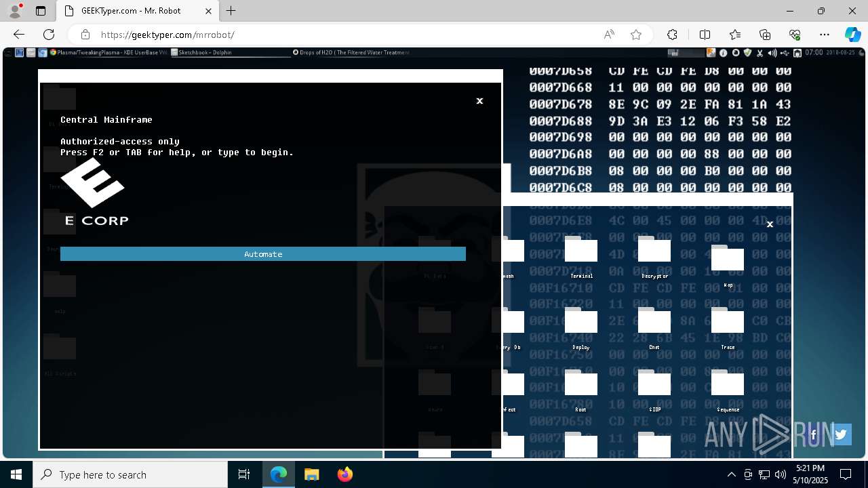This screenshot has height=488, width=868.
Task: Open the Deploy folder
Action: [581, 328]
